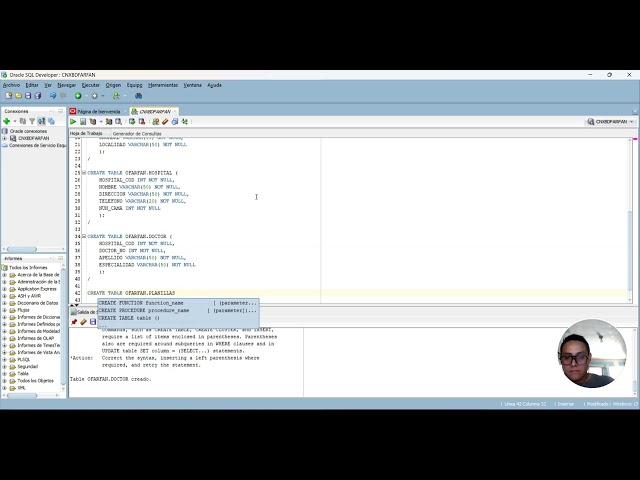Open the Navegar menu
The image size is (640, 480).
pyautogui.click(x=67, y=85)
